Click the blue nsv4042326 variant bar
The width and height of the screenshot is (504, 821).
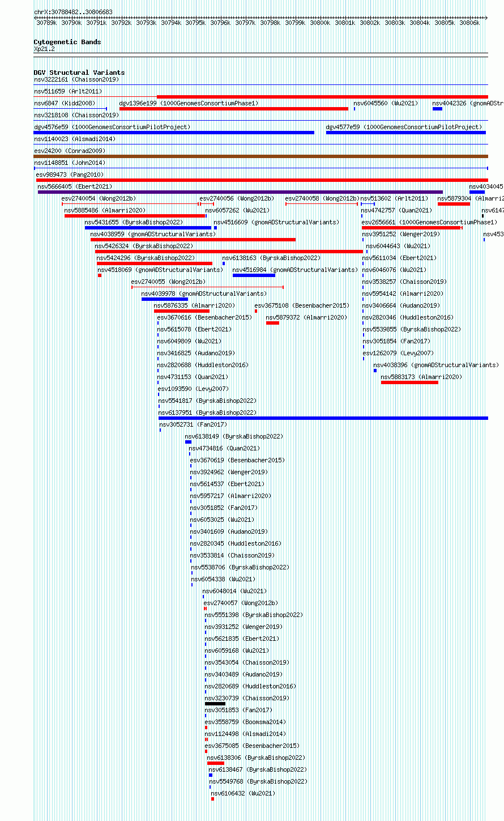(437, 109)
